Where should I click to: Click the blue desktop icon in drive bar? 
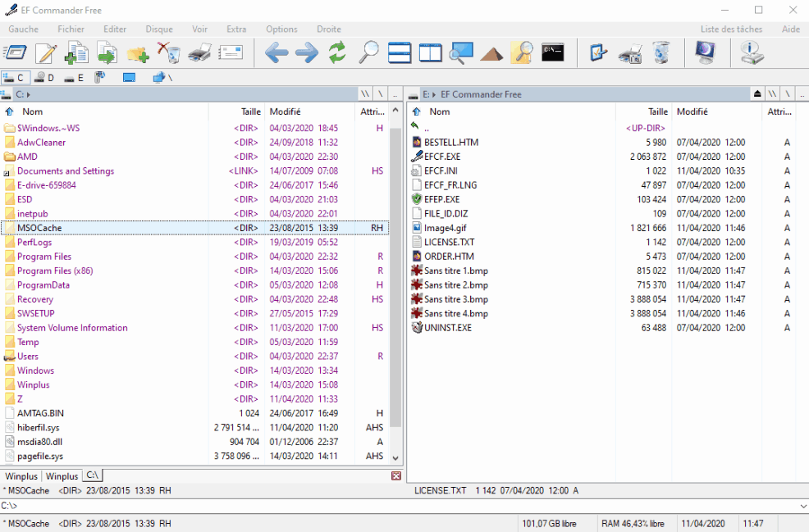click(129, 78)
